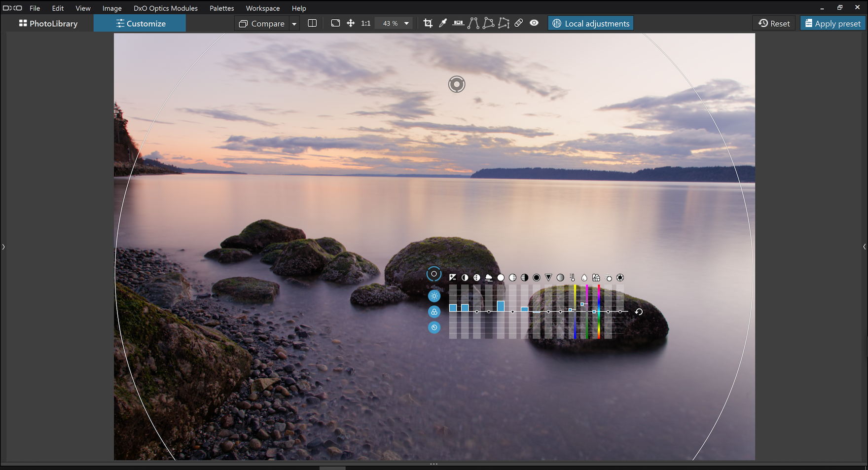Open the DxO Optics Modules menu
This screenshot has height=470, width=868.
pyautogui.click(x=165, y=8)
